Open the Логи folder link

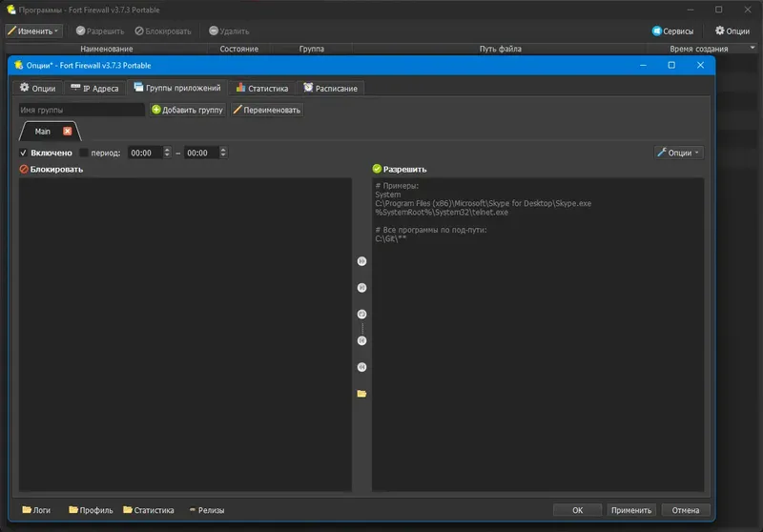coord(36,510)
